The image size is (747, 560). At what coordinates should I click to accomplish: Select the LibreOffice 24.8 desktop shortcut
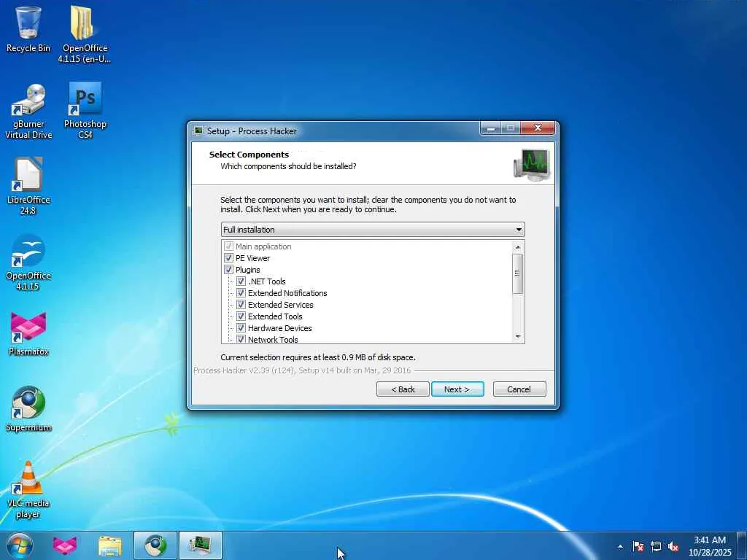click(x=28, y=186)
